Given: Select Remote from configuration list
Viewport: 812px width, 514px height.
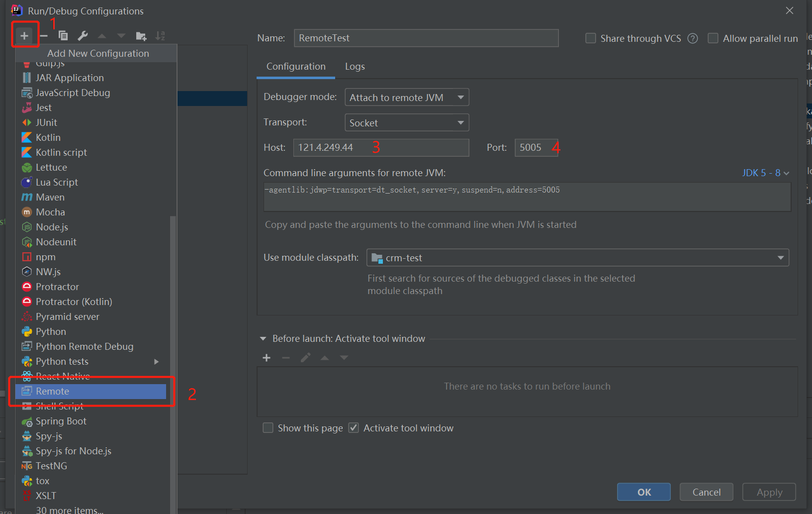Looking at the screenshot, I should coord(52,392).
